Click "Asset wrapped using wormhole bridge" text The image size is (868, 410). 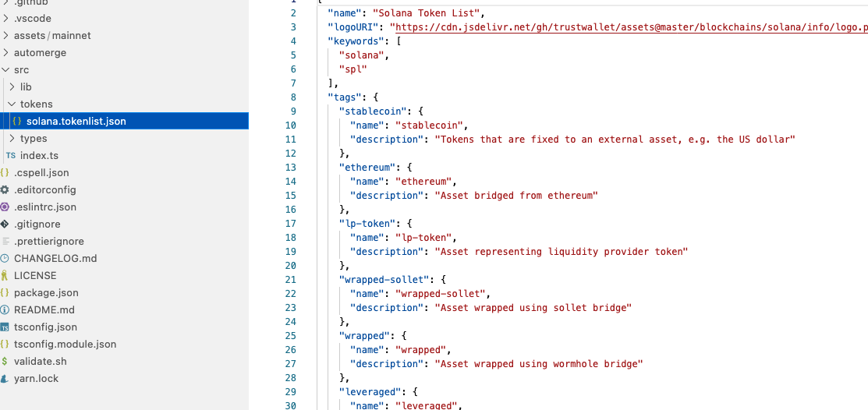(x=539, y=363)
